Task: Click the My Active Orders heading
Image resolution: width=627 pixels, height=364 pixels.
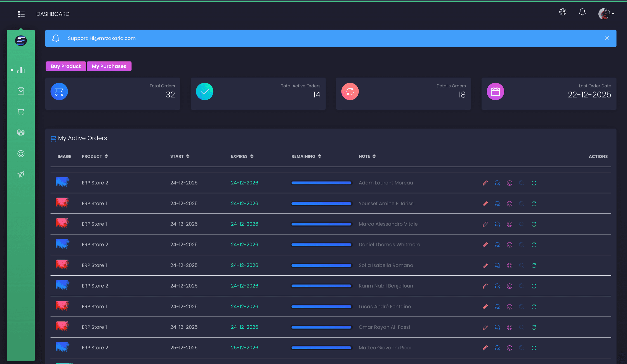Action: click(x=82, y=138)
